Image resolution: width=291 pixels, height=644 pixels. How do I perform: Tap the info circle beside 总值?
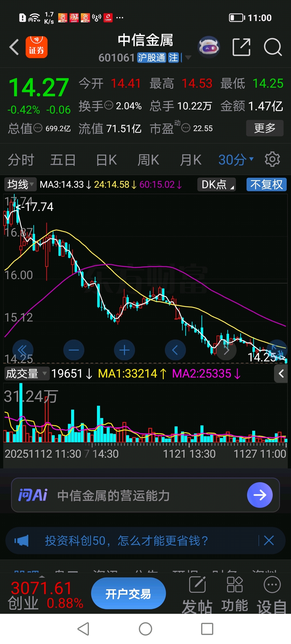pyautogui.click(x=38, y=128)
